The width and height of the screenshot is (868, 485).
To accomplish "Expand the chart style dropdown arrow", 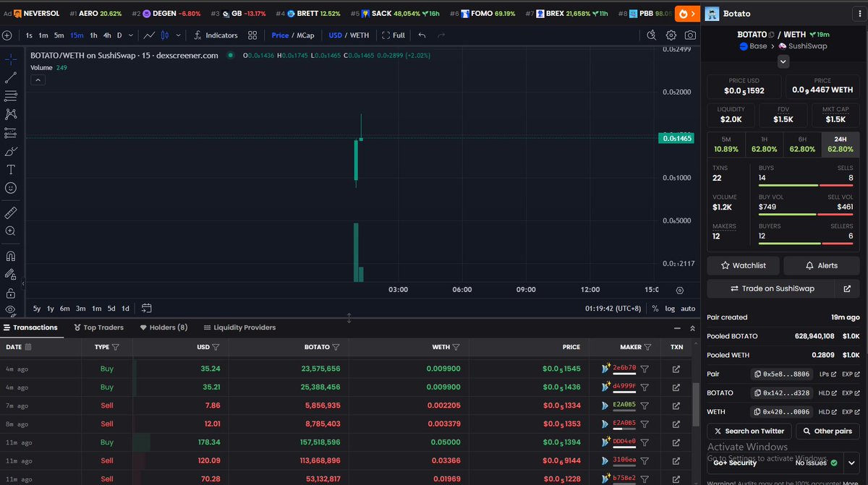I will pos(179,35).
